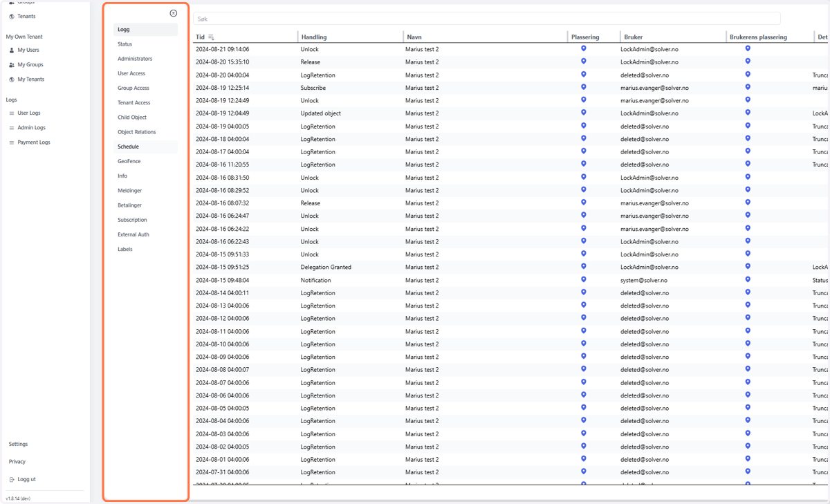Close the object side panel
830x504 pixels.
coord(174,13)
